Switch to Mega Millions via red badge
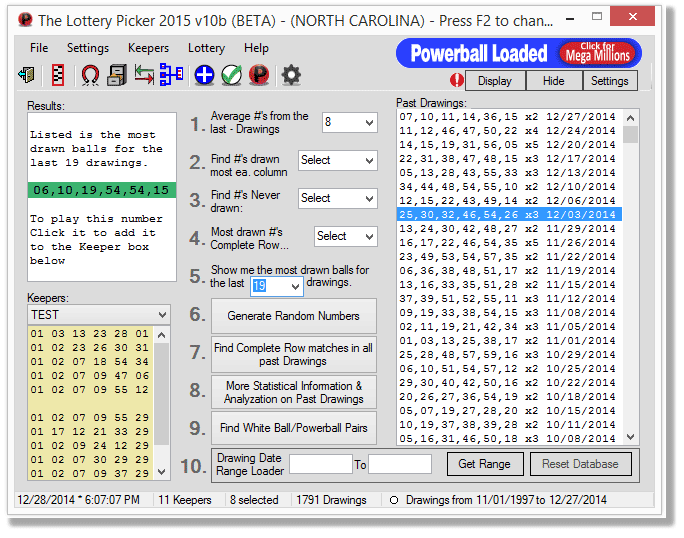This screenshot has width=684, height=538. (x=597, y=53)
